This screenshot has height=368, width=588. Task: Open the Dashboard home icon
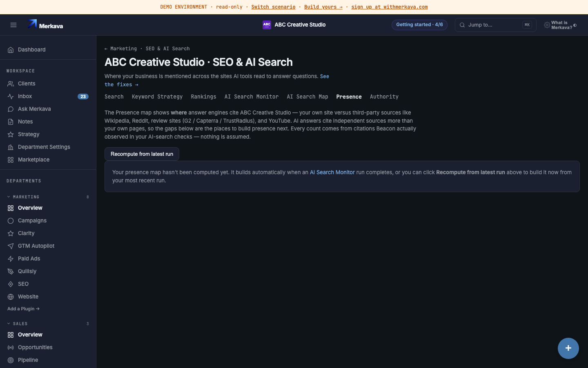(11, 50)
